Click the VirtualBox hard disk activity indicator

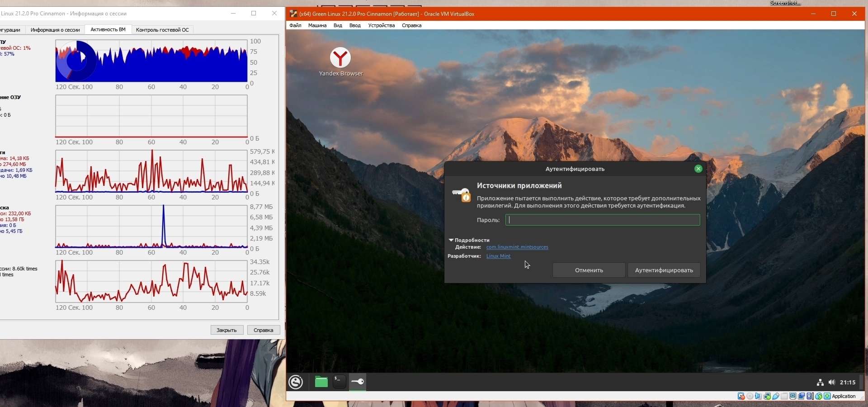click(741, 396)
